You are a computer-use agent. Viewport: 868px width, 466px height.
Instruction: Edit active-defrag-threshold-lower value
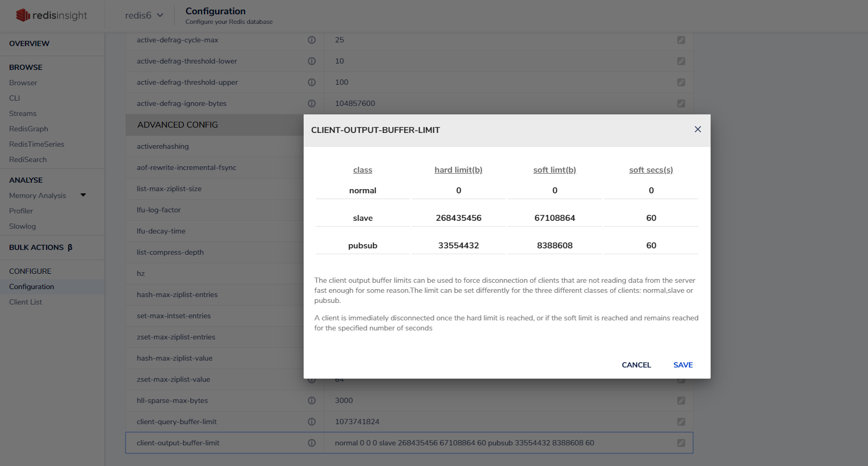pos(681,61)
